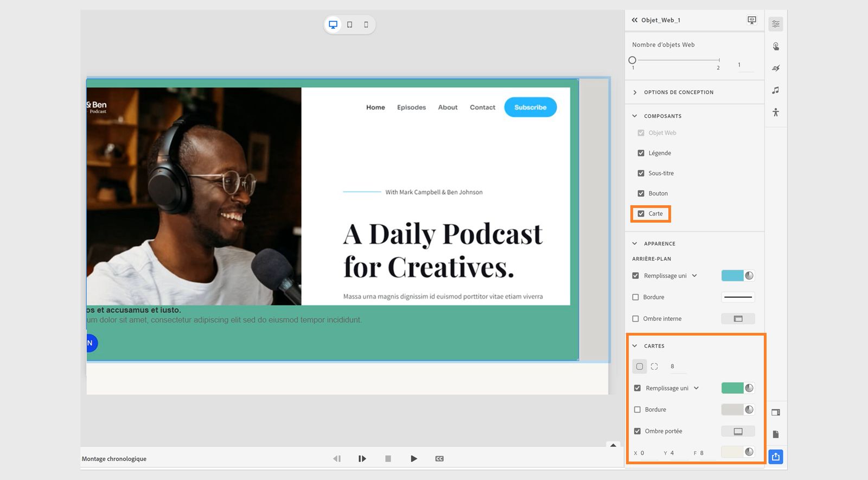Viewport: 868px width, 480px height.
Task: Collapse the Composants section
Action: (635, 116)
